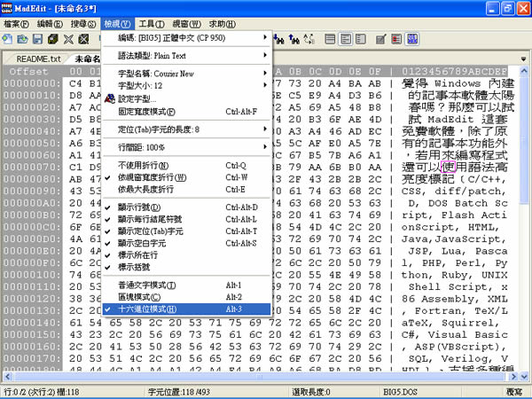Click the Text Mode toolbar icon
Viewport: 532px width, 399px height.
click(381, 39)
